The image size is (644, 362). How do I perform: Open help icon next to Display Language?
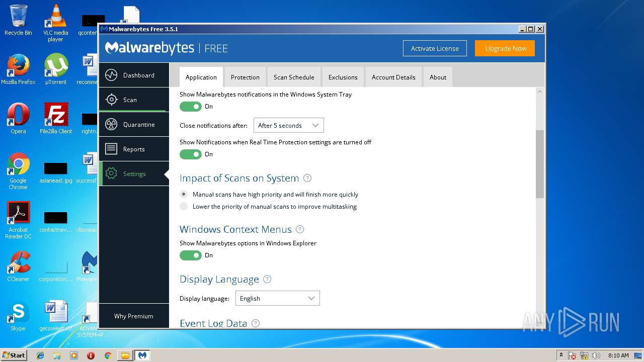(267, 279)
